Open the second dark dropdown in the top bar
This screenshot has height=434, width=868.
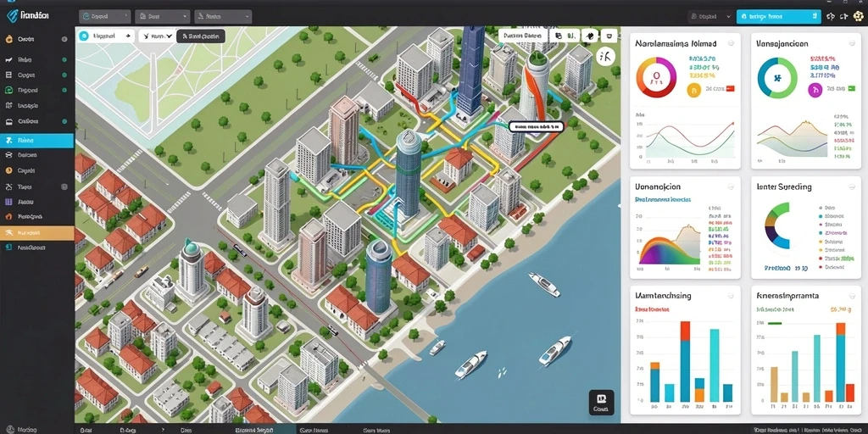coord(161,17)
